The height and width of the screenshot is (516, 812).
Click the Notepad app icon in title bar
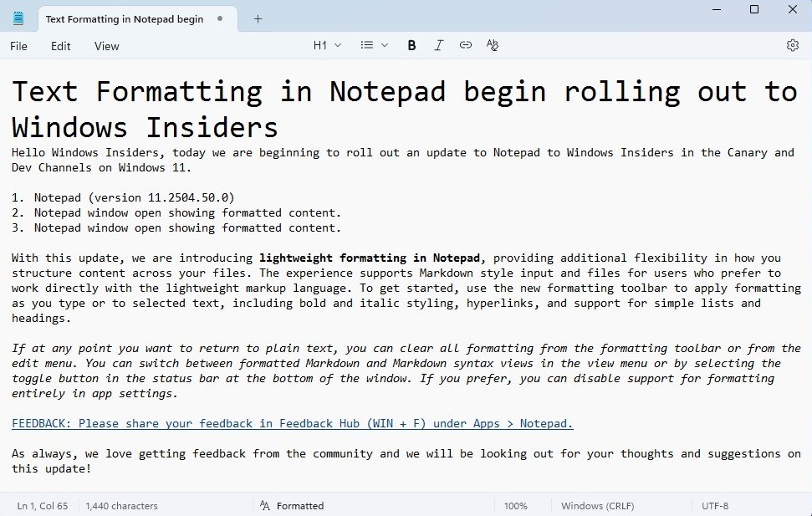click(18, 18)
